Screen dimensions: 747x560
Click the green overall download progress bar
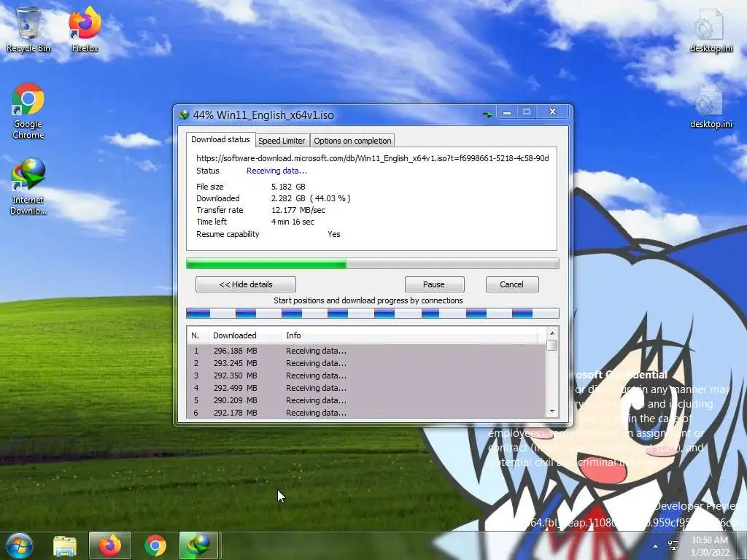(x=372, y=263)
